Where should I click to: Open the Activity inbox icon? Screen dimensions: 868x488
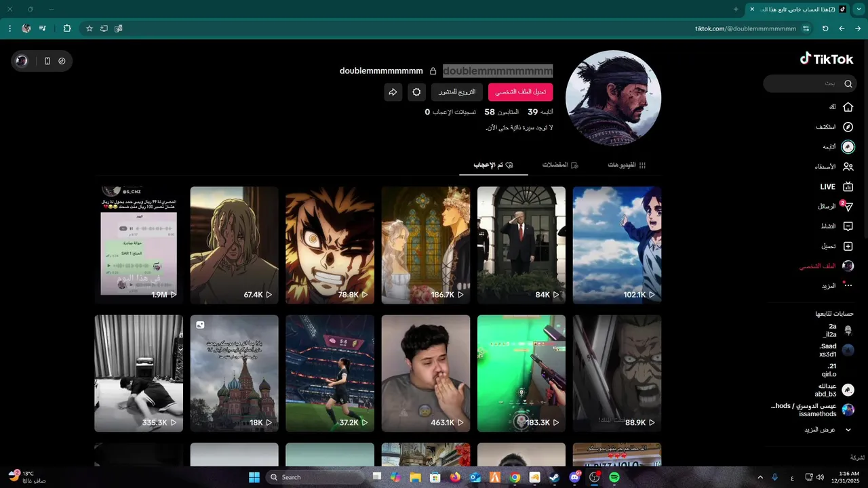[x=848, y=226]
